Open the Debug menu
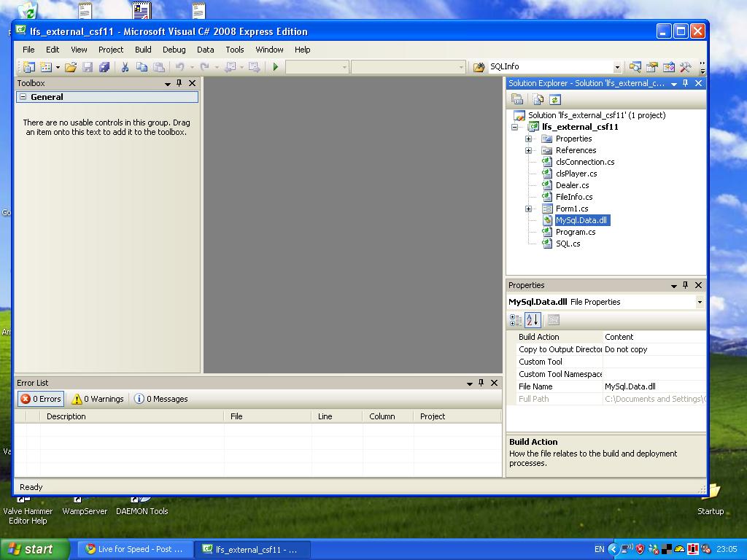747x560 pixels. point(174,50)
